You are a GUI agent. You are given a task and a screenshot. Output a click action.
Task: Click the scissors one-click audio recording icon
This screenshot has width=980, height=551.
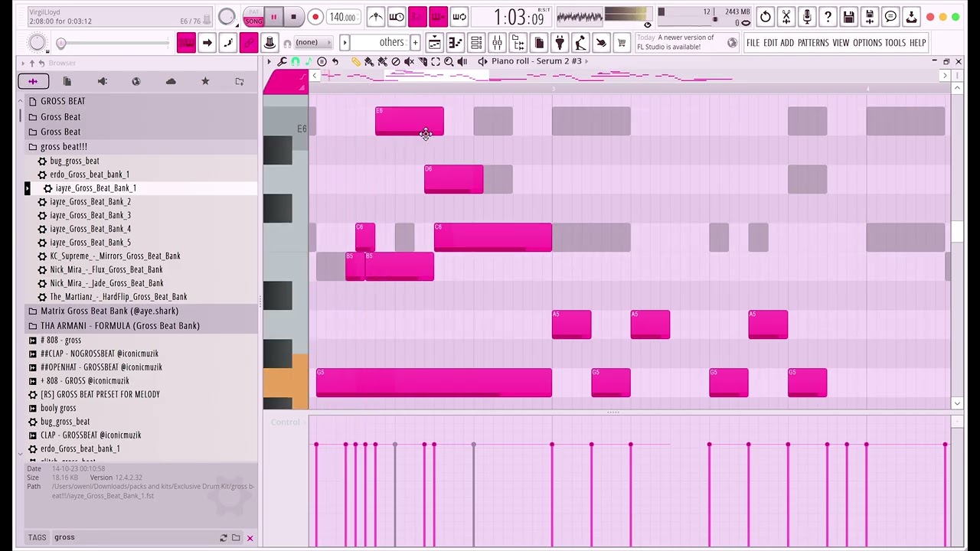coord(786,17)
